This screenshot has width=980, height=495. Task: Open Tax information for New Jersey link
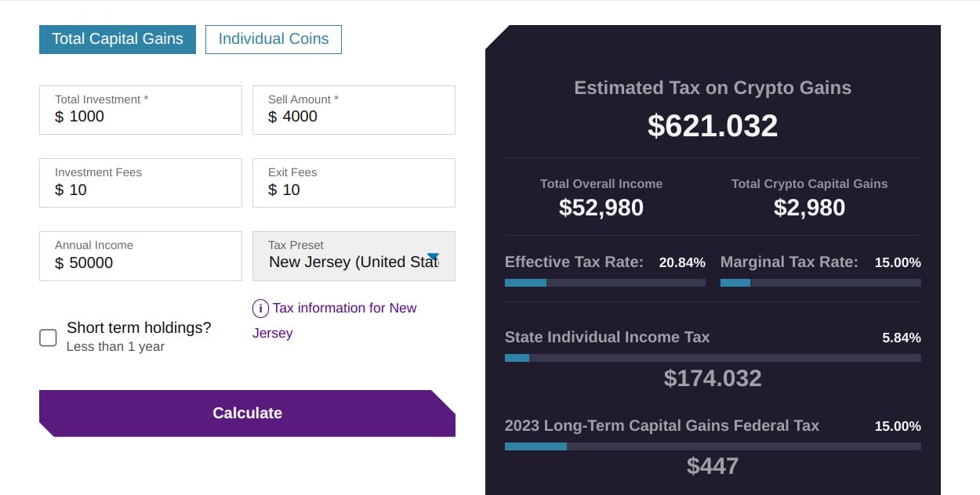pos(343,309)
